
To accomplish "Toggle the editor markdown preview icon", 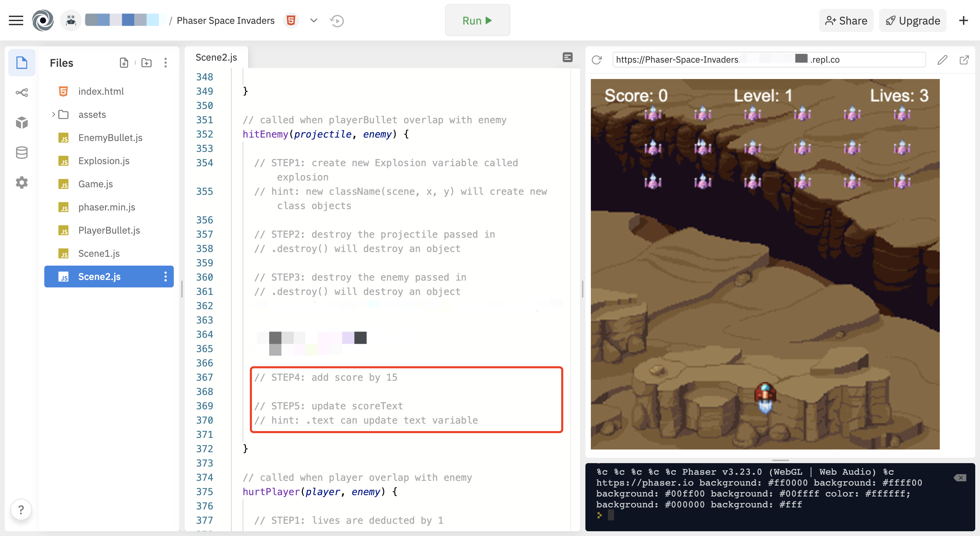I will pyautogui.click(x=567, y=58).
